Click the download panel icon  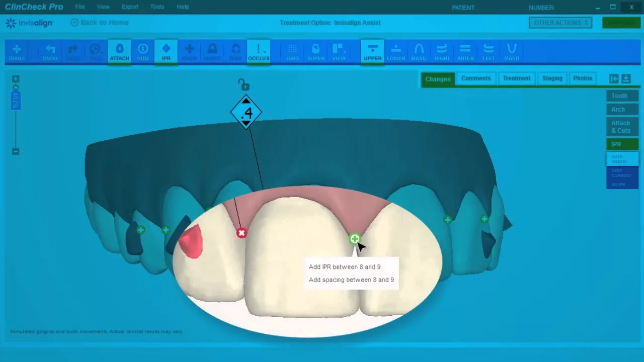click(626, 78)
